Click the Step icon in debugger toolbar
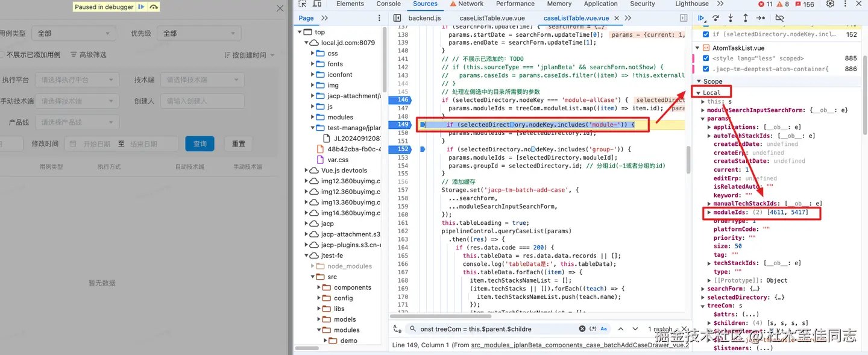 [x=761, y=18]
